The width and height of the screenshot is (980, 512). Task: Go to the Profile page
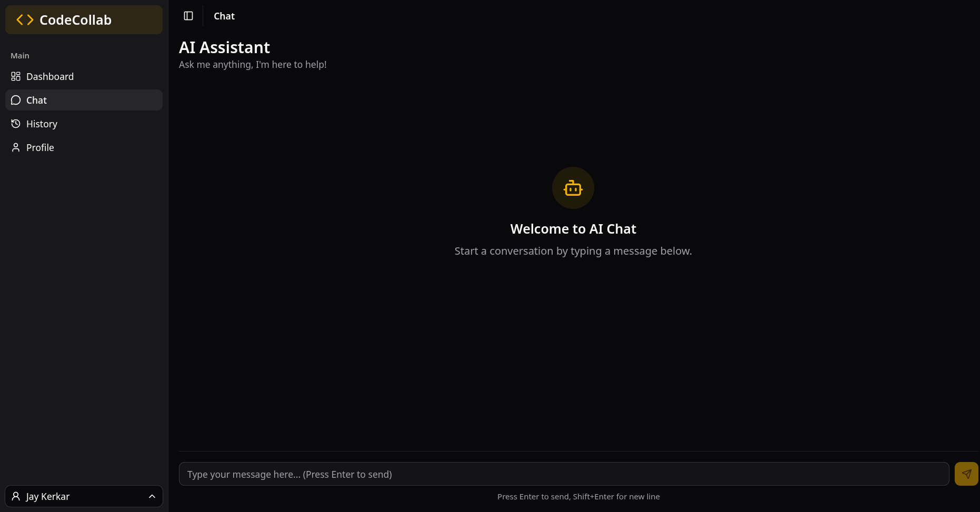pyautogui.click(x=40, y=147)
